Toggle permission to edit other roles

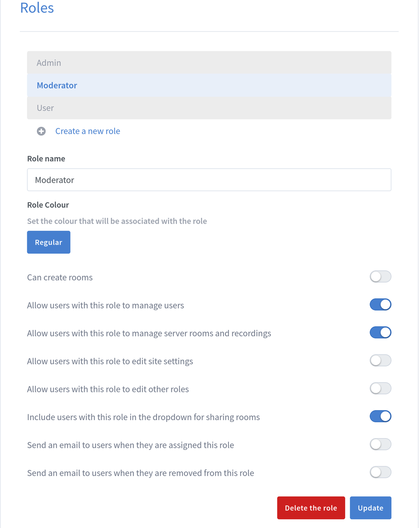[380, 389]
